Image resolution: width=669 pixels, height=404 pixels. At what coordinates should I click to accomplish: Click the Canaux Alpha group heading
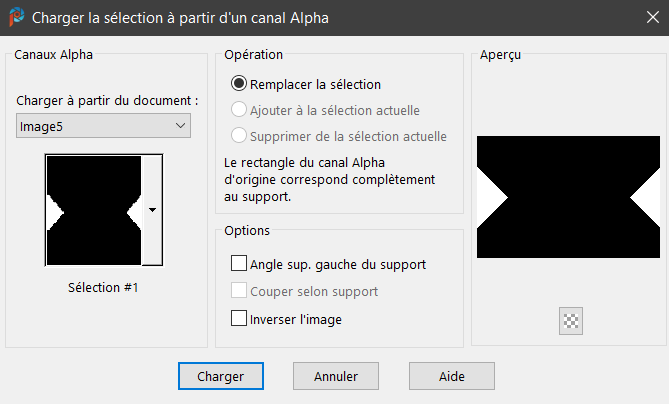(x=54, y=55)
